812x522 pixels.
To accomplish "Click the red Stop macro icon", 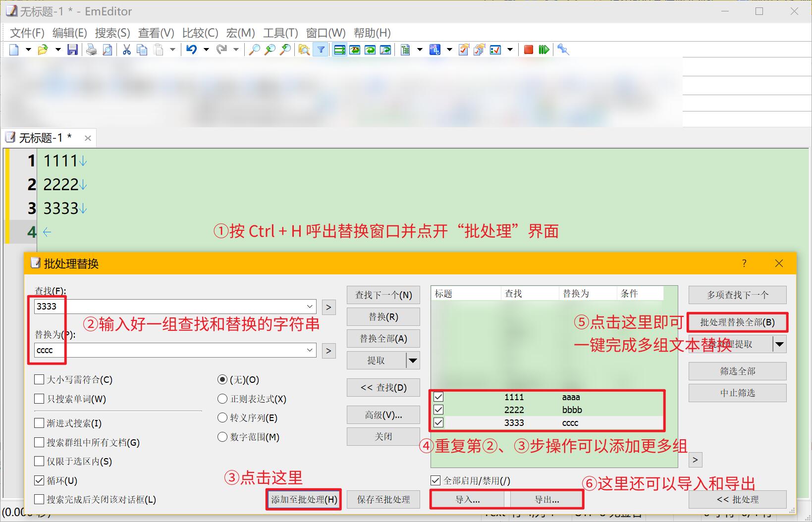I will (x=529, y=50).
